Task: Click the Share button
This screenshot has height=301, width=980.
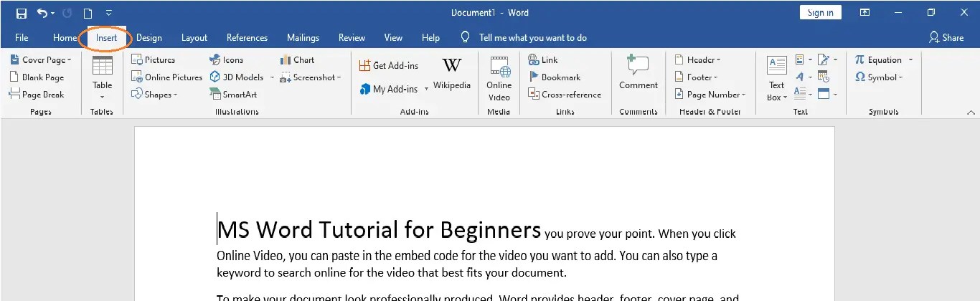Action: pos(946,37)
